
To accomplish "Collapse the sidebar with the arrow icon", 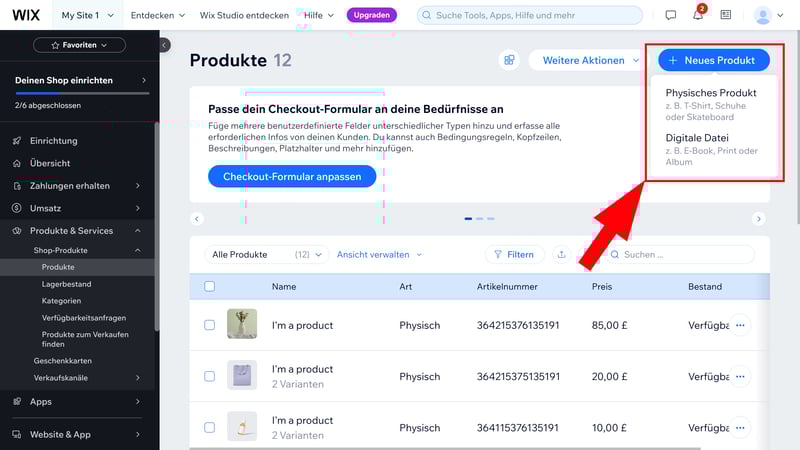I will pos(165,45).
